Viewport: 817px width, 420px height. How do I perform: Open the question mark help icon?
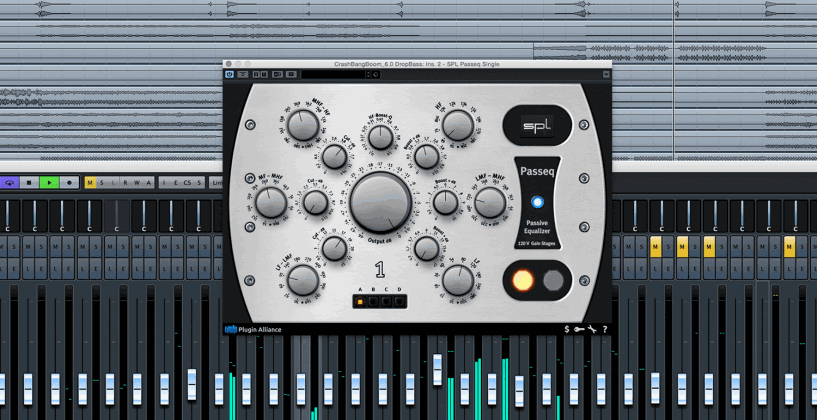tap(604, 329)
